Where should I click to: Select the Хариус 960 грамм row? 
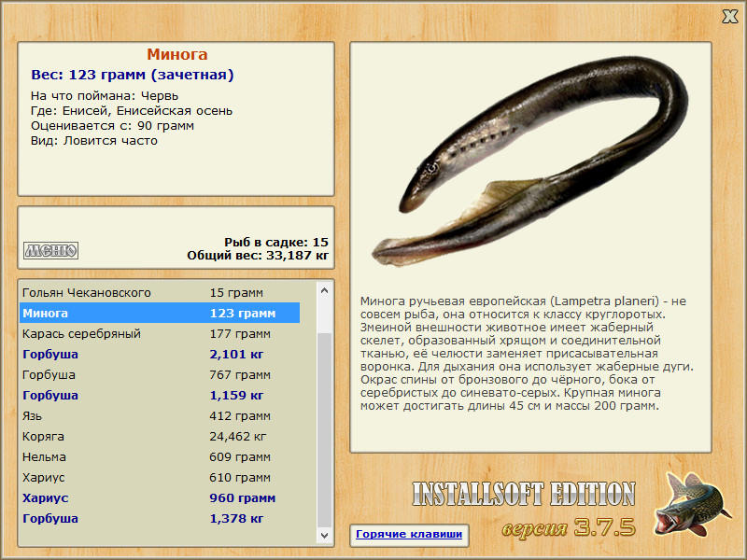click(160, 497)
